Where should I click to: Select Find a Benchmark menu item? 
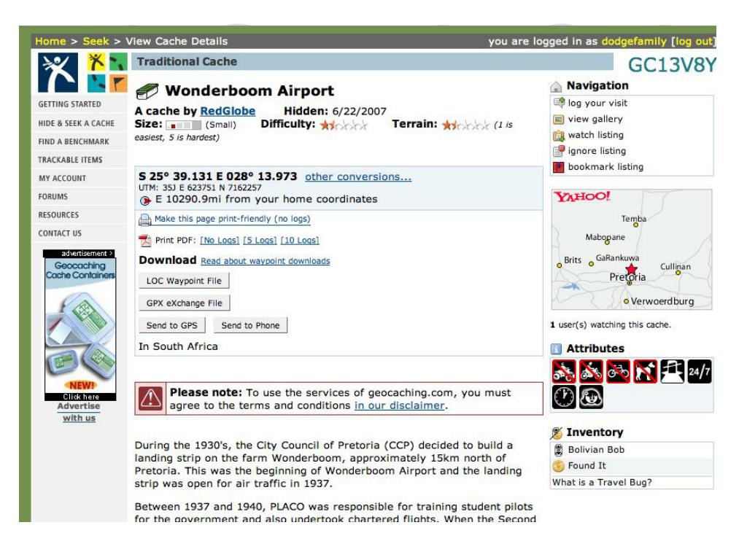[74, 142]
